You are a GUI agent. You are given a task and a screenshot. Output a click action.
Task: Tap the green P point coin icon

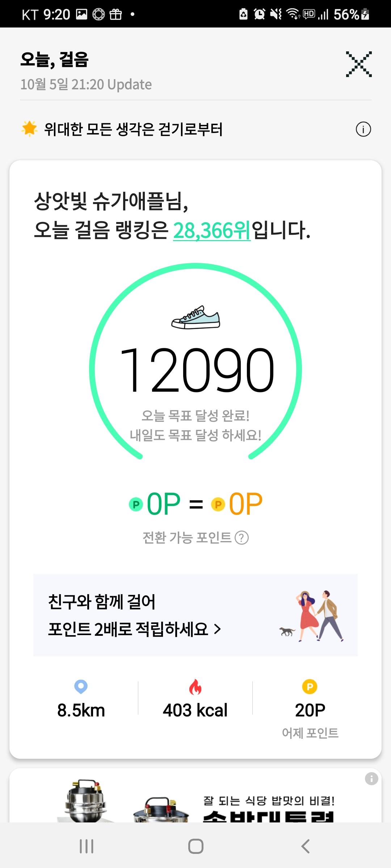[x=136, y=504]
